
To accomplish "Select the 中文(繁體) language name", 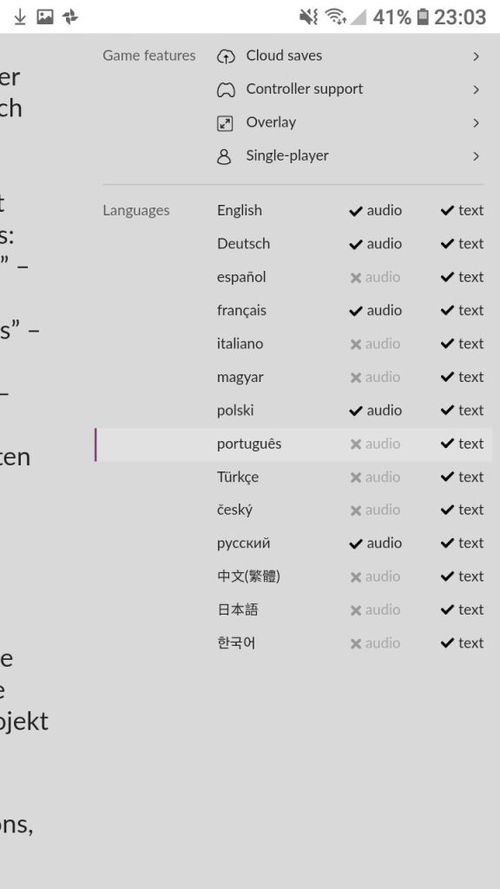I will click(248, 577).
